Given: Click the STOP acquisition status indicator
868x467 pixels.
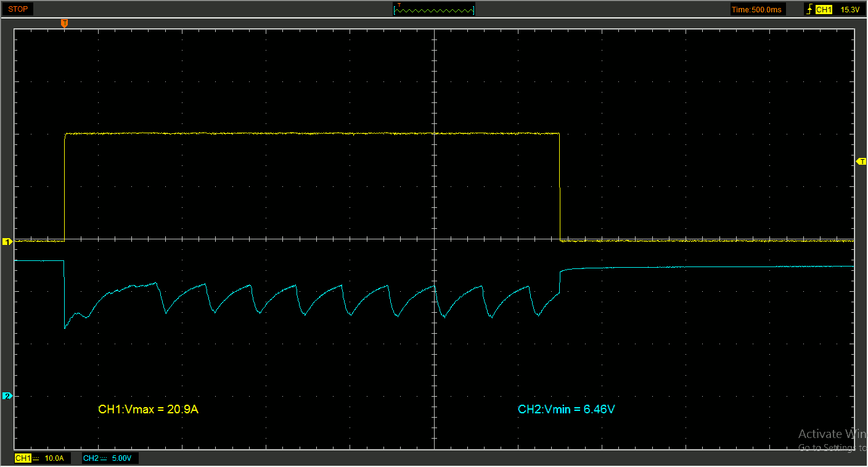Looking at the screenshot, I should (18, 9).
